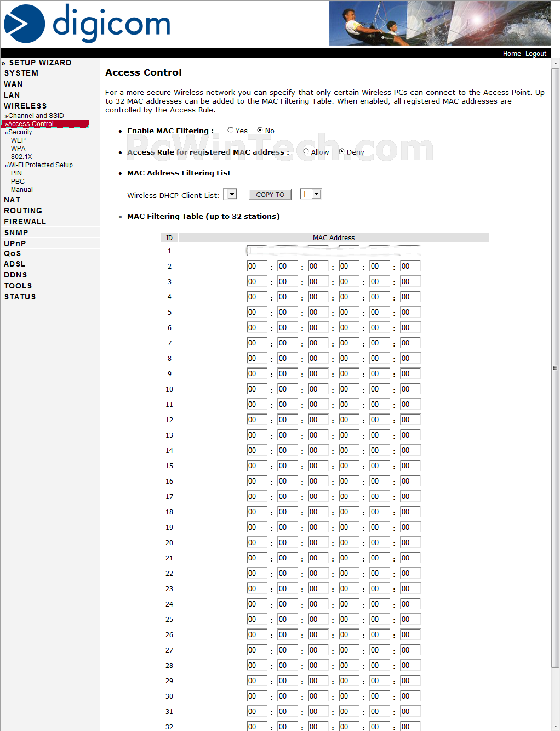Open the PIN setup page
This screenshot has width=560, height=731.
pos(16,173)
